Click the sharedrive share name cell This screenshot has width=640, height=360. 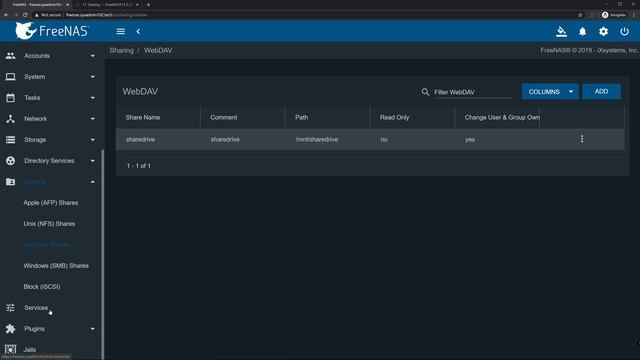[x=140, y=140]
